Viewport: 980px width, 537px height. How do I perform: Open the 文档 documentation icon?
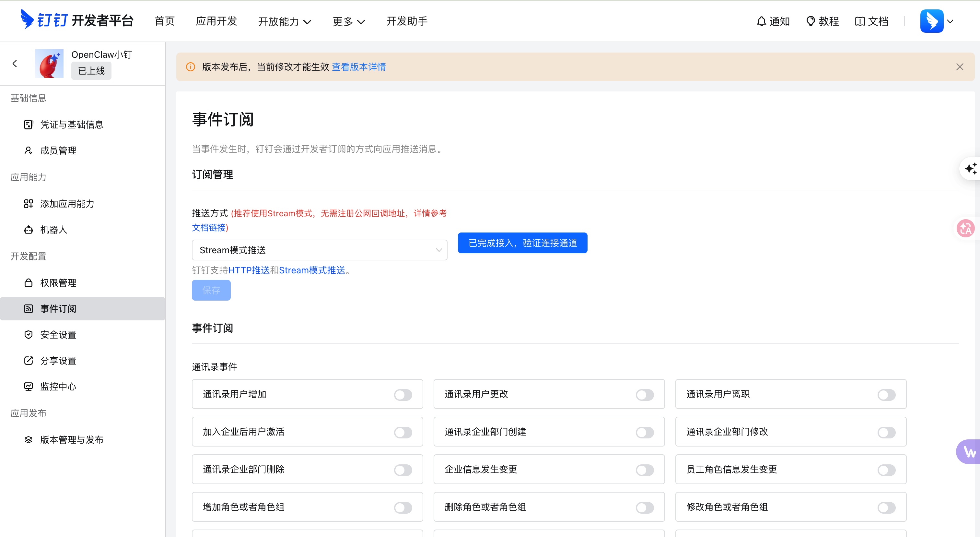(871, 21)
